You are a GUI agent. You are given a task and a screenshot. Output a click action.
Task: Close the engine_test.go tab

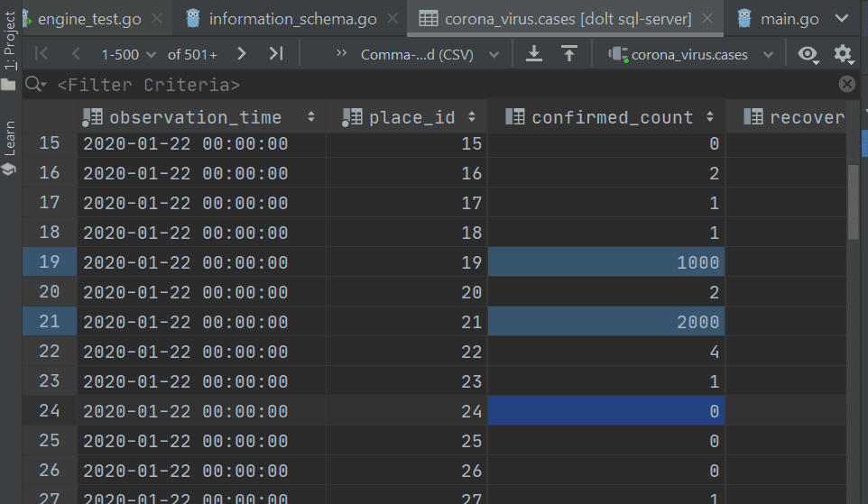[x=157, y=18]
